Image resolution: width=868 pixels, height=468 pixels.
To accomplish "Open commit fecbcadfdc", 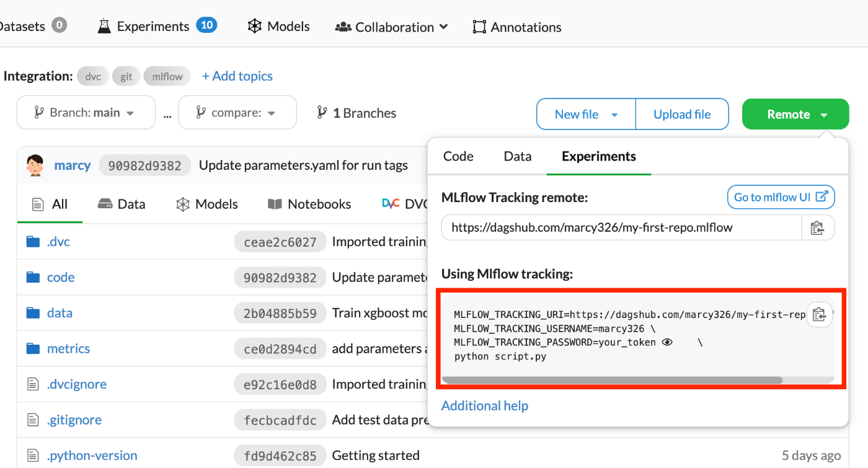I will tap(280, 420).
